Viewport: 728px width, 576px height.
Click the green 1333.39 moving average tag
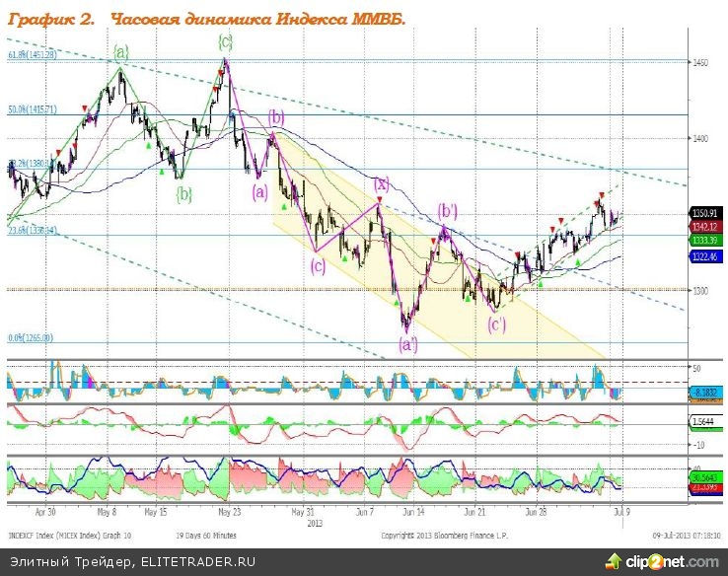coord(705,241)
